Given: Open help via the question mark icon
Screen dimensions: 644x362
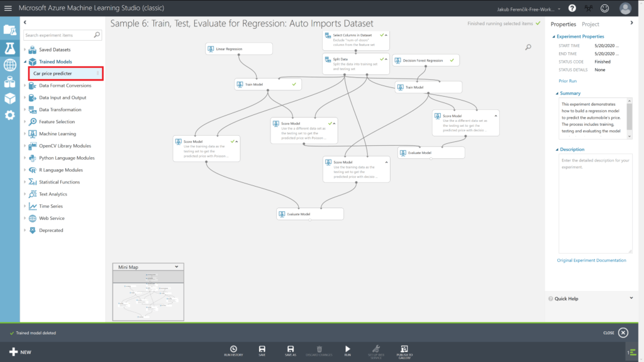Looking at the screenshot, I should point(572,8).
